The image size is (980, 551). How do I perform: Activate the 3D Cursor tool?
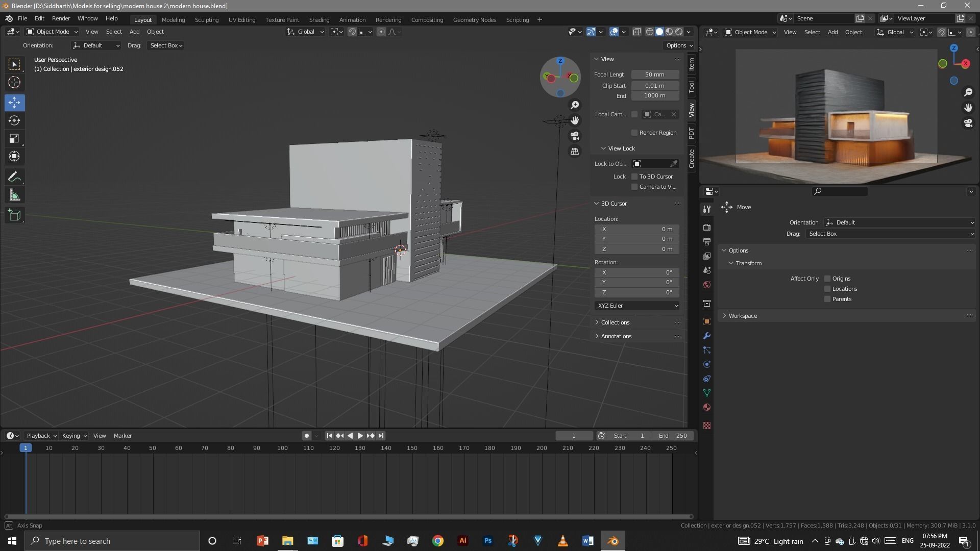coord(14,82)
